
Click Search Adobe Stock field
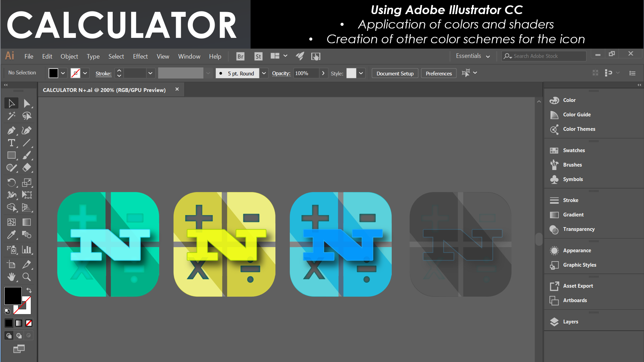544,56
